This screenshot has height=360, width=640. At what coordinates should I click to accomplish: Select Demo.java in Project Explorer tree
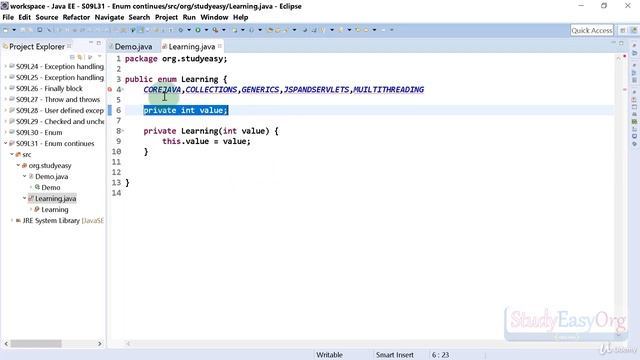click(51, 176)
